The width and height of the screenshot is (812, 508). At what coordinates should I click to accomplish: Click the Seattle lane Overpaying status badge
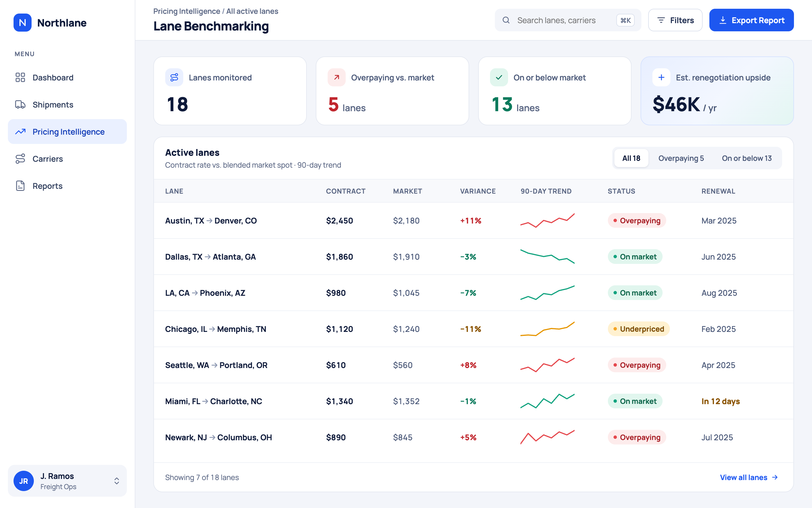pyautogui.click(x=637, y=365)
